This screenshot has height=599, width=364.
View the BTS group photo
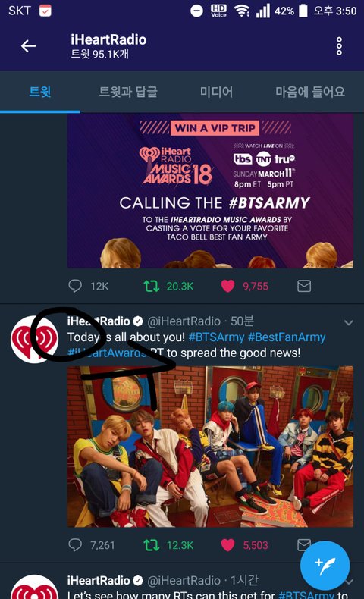[x=210, y=447]
